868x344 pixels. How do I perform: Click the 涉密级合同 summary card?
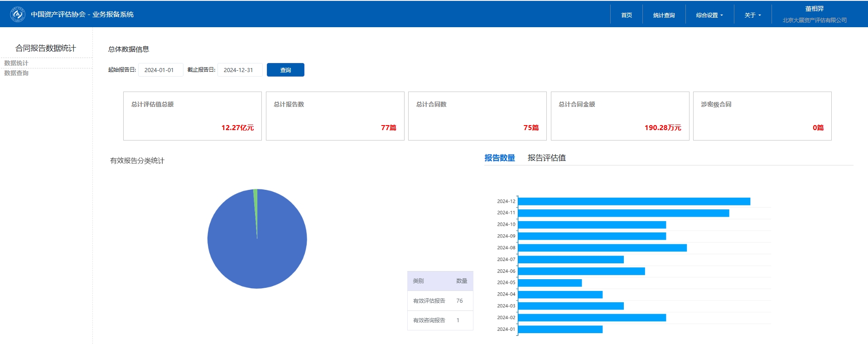click(762, 116)
